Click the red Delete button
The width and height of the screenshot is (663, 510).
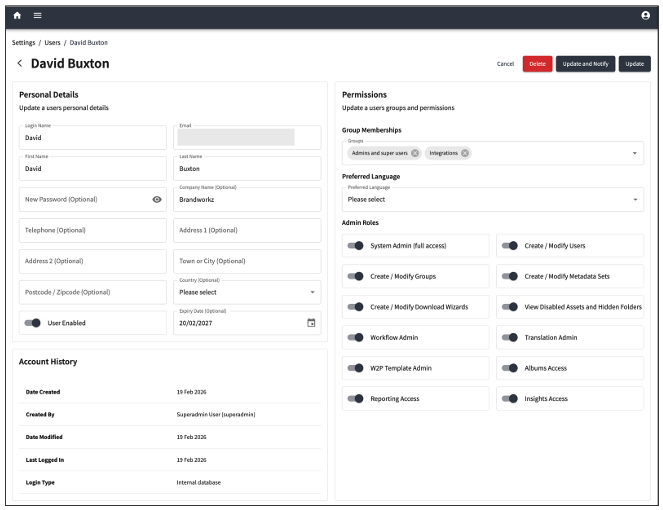pyautogui.click(x=537, y=64)
